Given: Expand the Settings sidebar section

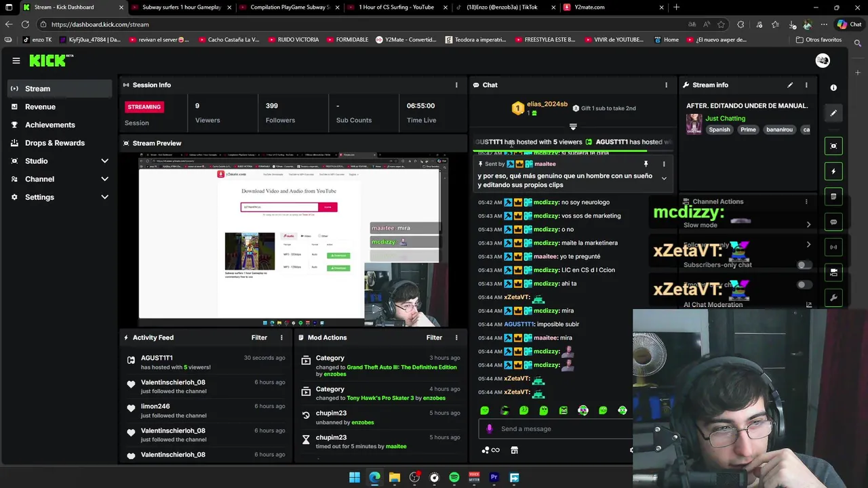Looking at the screenshot, I should [104, 197].
